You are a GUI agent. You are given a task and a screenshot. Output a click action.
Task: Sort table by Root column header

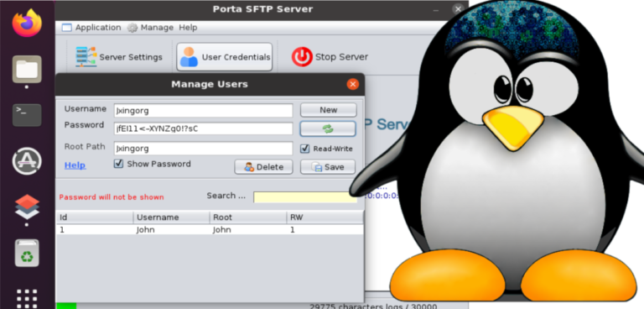pos(247,217)
